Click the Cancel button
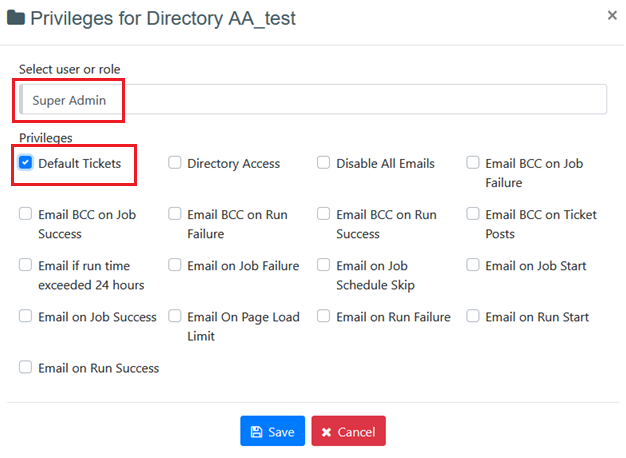 (x=347, y=431)
